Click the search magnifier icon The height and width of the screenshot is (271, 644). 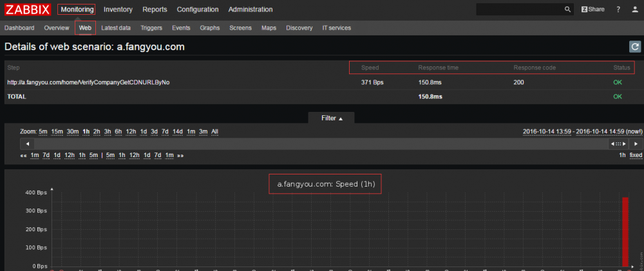pos(567,10)
